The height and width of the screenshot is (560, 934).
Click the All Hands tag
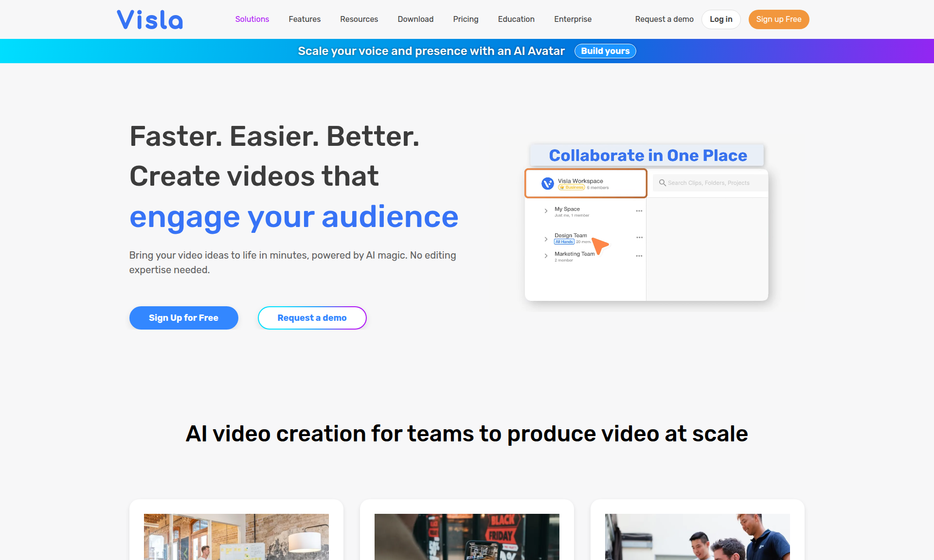coord(564,242)
